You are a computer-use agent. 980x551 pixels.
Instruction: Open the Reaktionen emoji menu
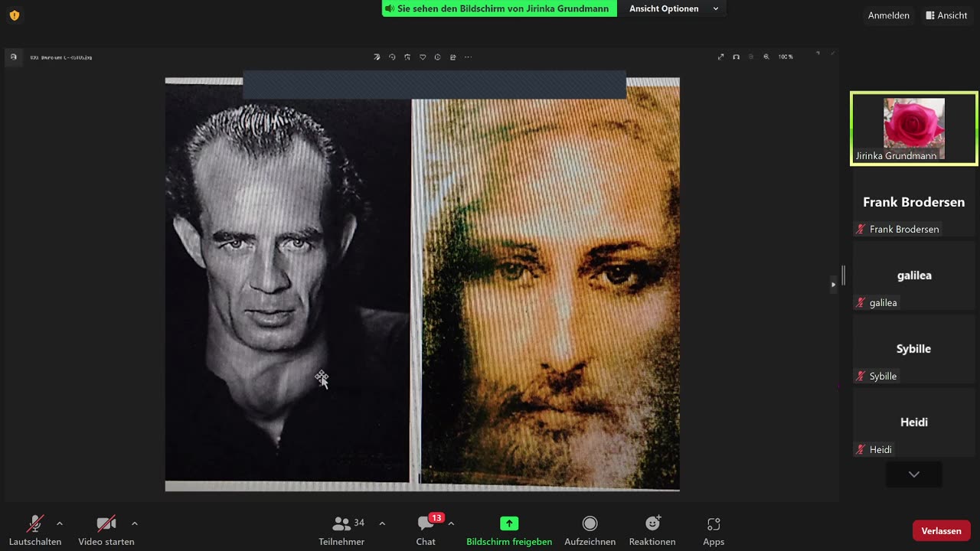pos(652,530)
